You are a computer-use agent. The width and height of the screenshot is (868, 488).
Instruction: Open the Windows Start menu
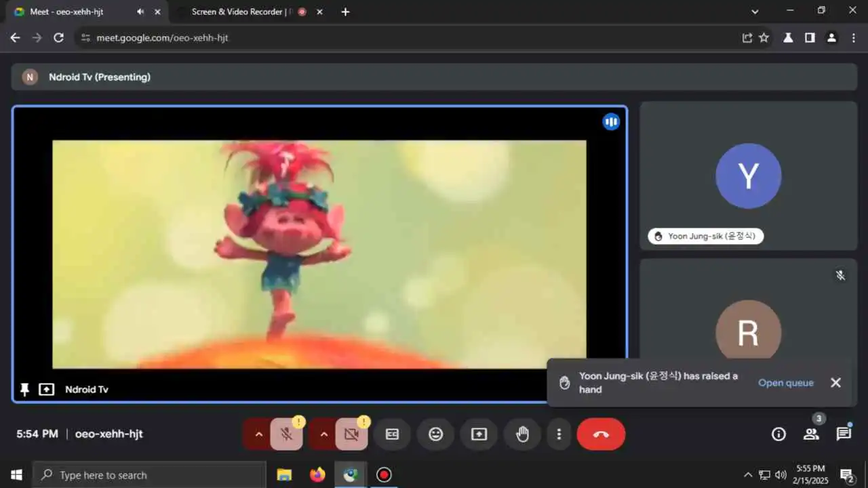(16, 475)
